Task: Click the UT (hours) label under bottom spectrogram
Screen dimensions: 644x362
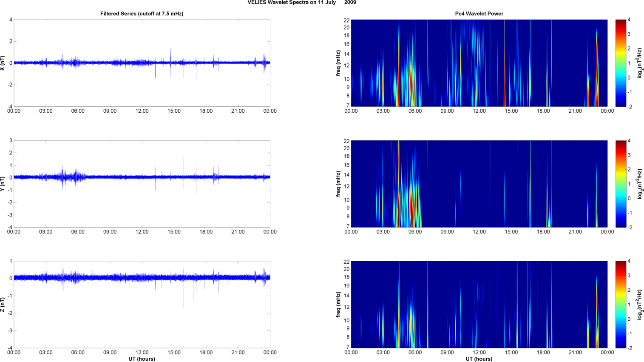Action: coord(479,359)
